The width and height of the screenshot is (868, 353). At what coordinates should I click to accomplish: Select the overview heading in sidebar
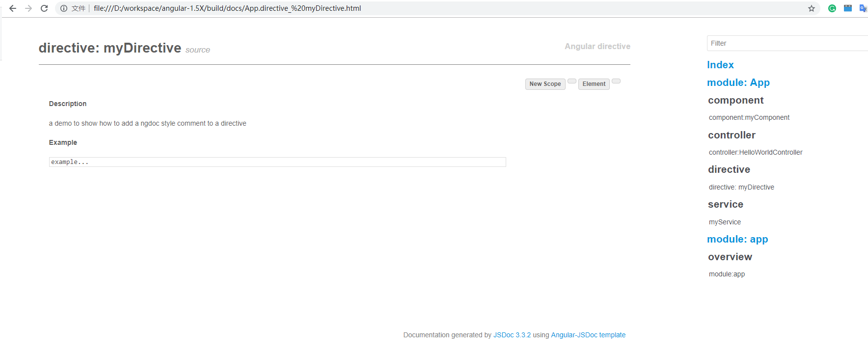(x=730, y=257)
